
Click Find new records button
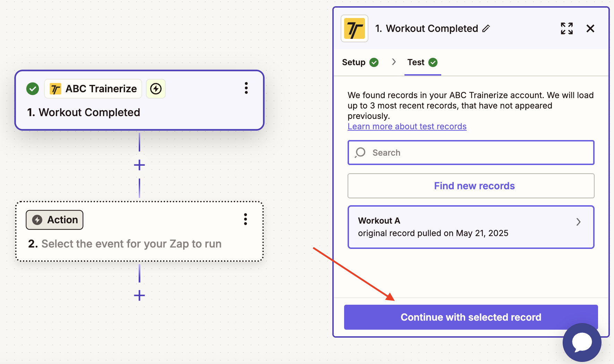[x=471, y=186]
